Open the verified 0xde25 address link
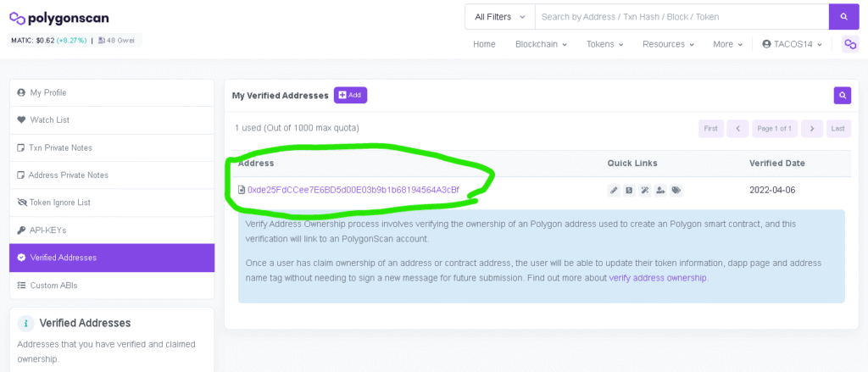This screenshot has height=372, width=868. coord(353,190)
